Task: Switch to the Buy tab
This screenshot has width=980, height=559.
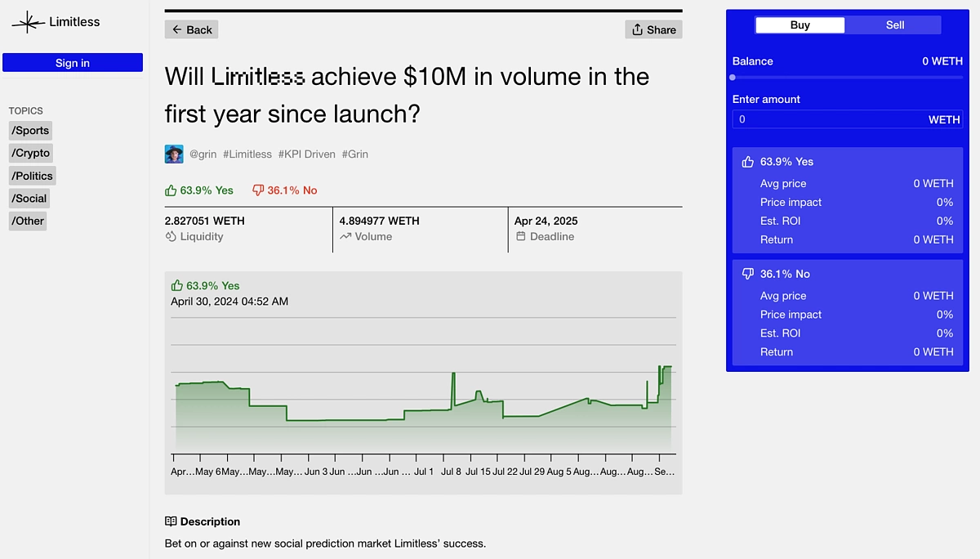Action: pos(800,25)
